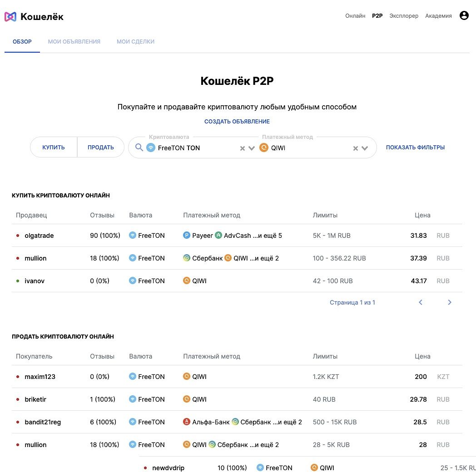Click the Цена header in buy table

click(x=422, y=215)
